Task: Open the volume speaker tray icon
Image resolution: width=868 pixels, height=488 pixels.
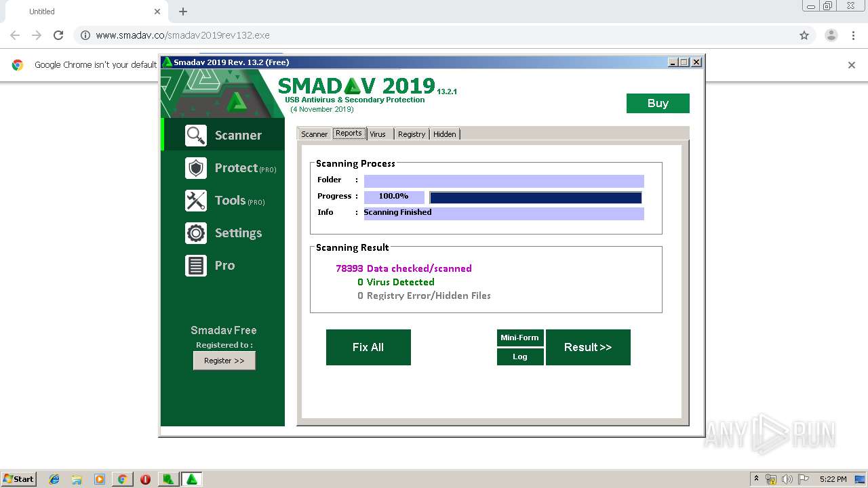Action: pyautogui.click(x=787, y=479)
